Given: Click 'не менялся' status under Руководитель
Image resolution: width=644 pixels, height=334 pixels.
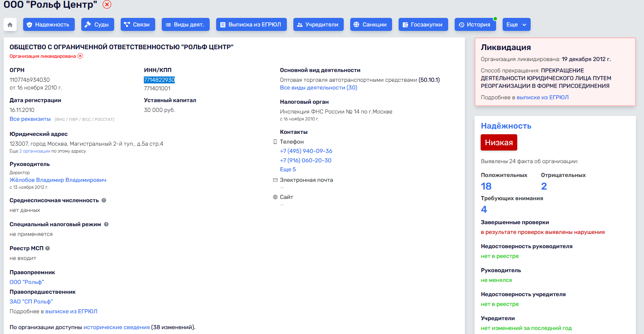Looking at the screenshot, I should click(497, 280).
